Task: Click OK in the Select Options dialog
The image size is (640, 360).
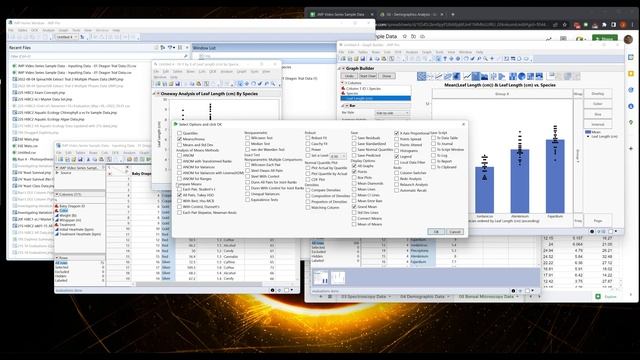Action: pos(436,231)
